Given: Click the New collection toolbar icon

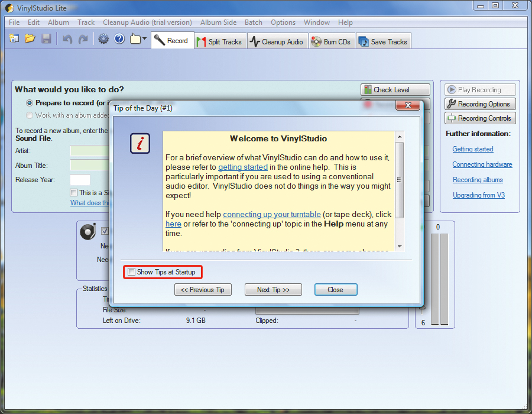Looking at the screenshot, I should point(14,39).
